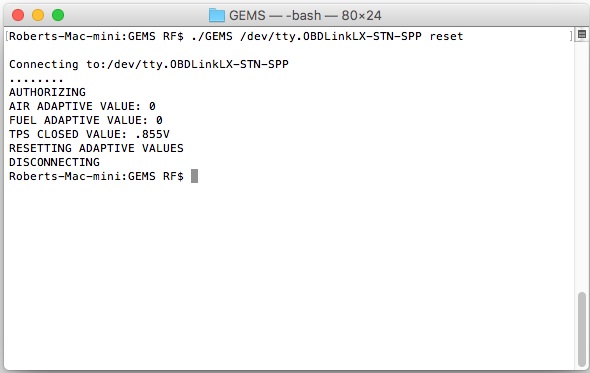Screen dimensions: 590x373
Task: Click the AUTHORIZING output line
Action: (47, 92)
